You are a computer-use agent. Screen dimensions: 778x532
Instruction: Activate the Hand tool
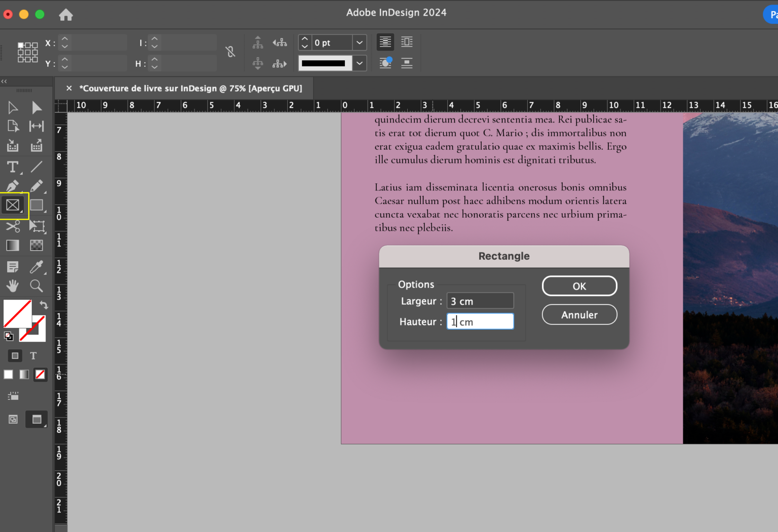[13, 285]
